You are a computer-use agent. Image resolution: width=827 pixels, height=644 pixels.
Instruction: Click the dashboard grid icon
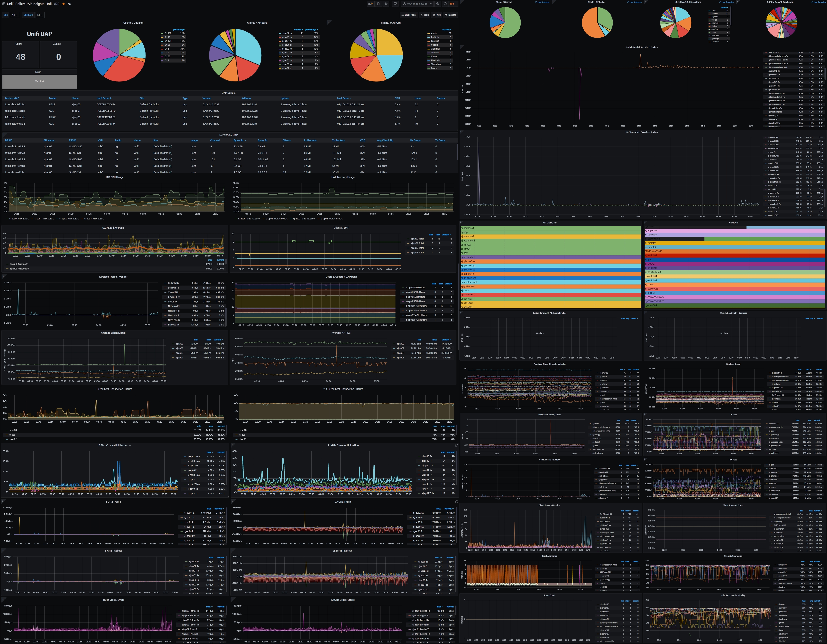(x=4, y=4)
